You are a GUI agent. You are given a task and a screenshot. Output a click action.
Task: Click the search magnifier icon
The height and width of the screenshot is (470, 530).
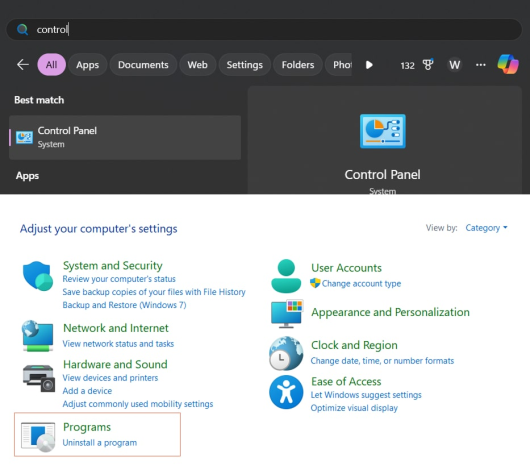pyautogui.click(x=22, y=30)
